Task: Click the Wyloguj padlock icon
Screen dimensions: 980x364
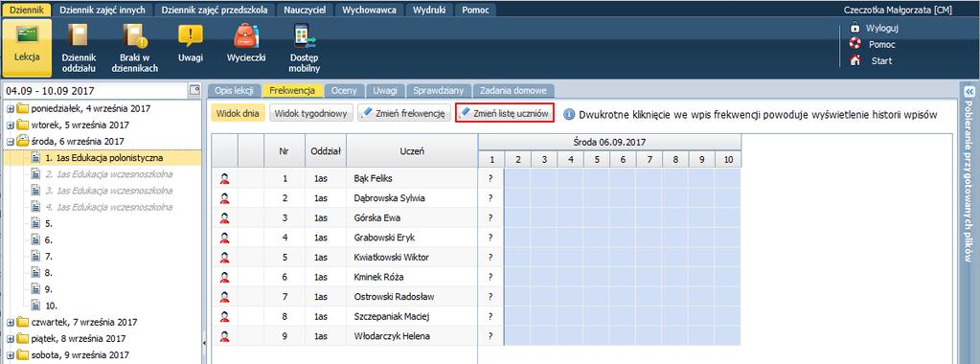Action: [855, 28]
